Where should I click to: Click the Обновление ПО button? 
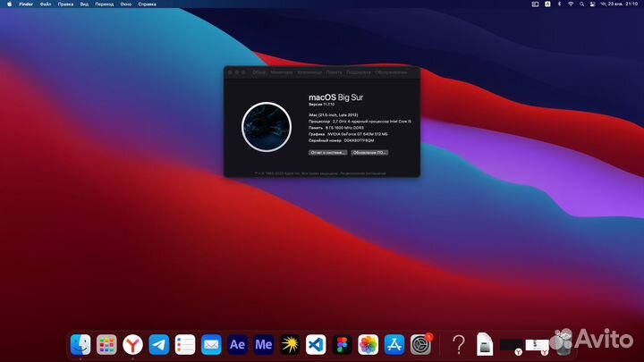tap(369, 152)
